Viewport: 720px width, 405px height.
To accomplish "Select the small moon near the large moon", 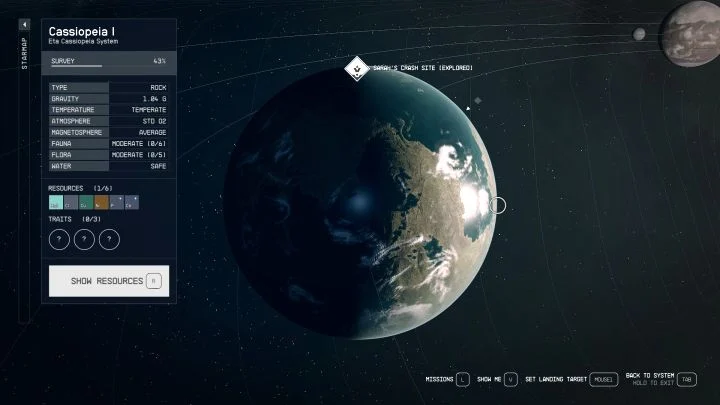I will (x=639, y=34).
